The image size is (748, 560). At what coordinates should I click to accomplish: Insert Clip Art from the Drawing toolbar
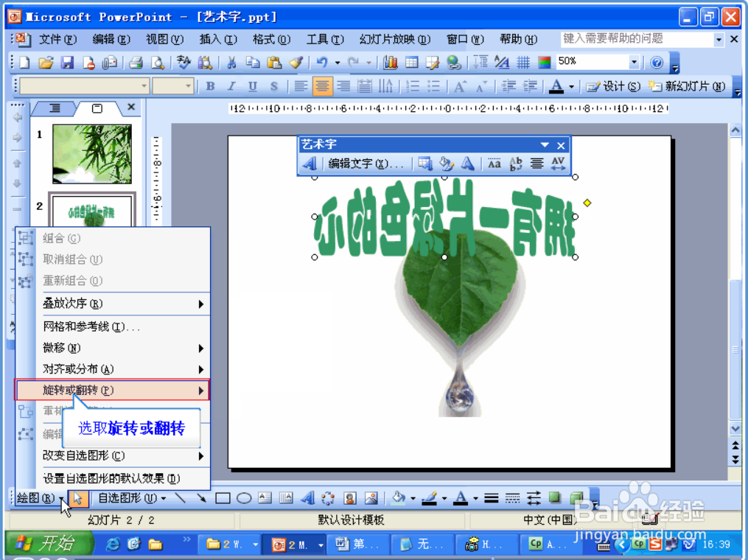coord(349,498)
